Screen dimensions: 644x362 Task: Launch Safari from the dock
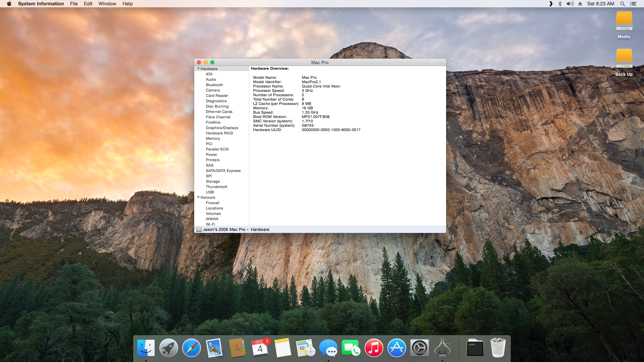pos(191,348)
